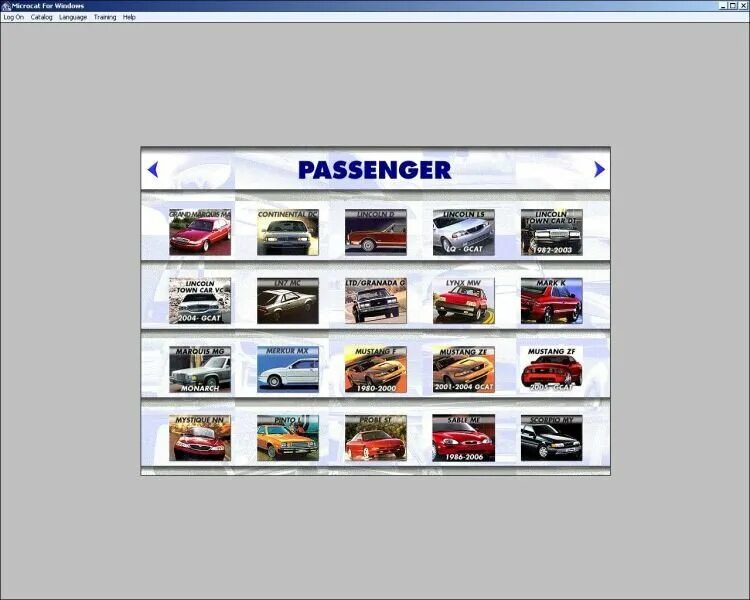Open the Catalog menu
750x600 pixels.
tap(42, 17)
